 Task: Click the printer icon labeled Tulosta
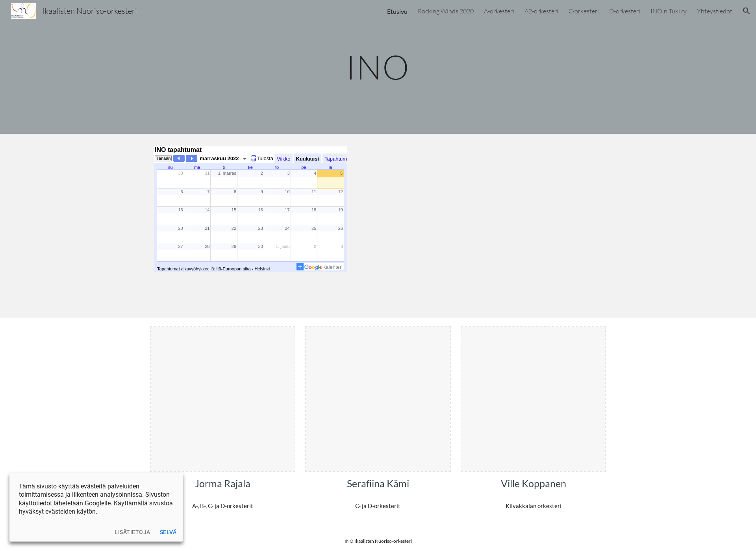click(254, 159)
